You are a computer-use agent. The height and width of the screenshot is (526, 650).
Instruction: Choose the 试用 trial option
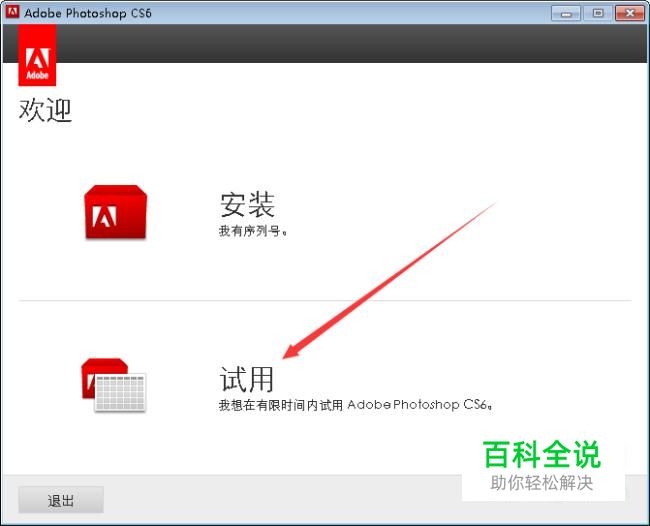(247, 379)
